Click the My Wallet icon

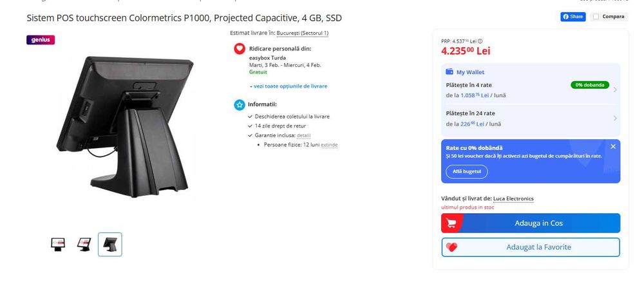coord(450,72)
